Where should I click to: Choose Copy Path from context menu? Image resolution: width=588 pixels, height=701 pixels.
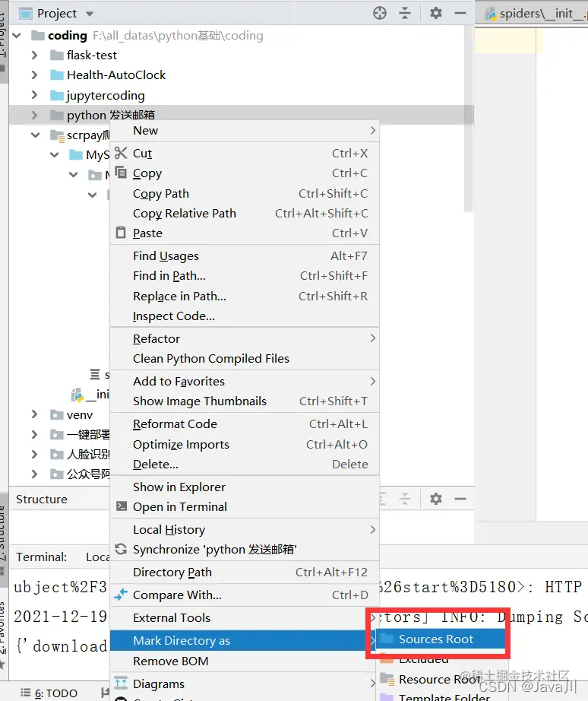tap(245, 194)
